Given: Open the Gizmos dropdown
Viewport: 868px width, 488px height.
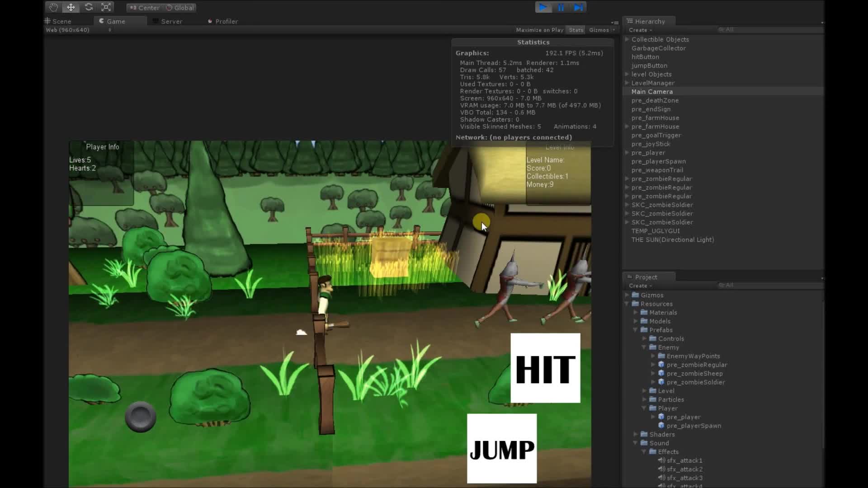Looking at the screenshot, I should [600, 30].
